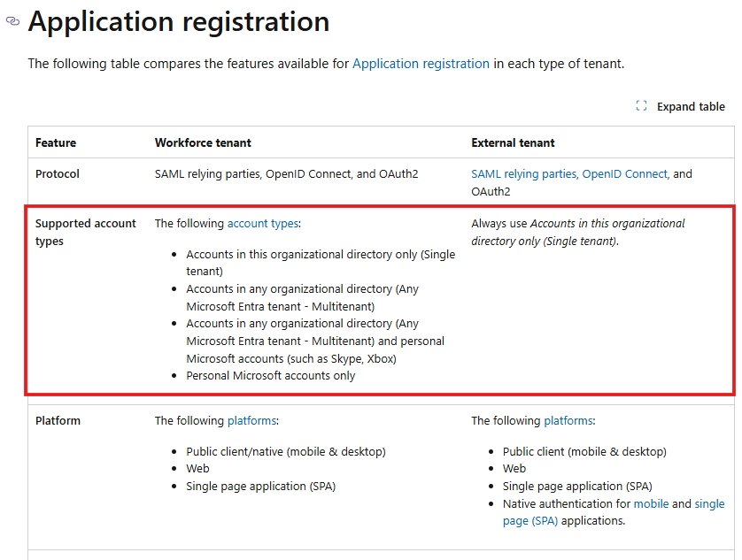Click the expand table icon
Image resolution: width=742 pixels, height=560 pixels.
(641, 106)
